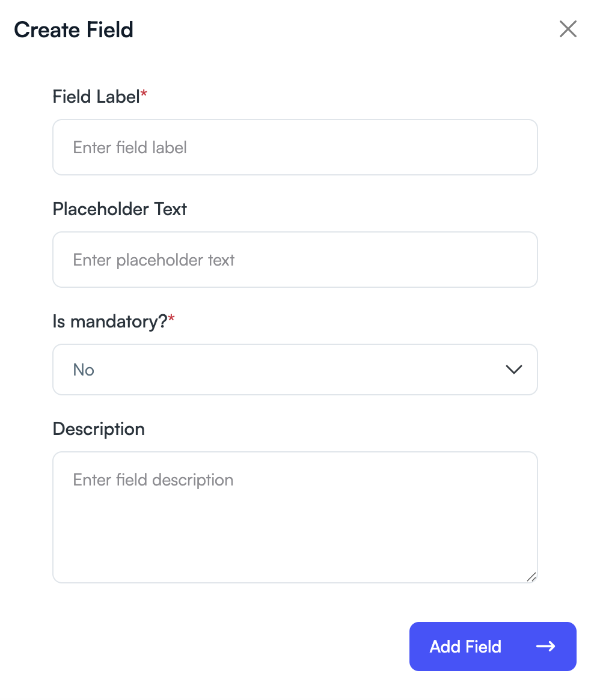Click the Placeholder Text label
Viewport: 591px width, 700px height.
[120, 208]
